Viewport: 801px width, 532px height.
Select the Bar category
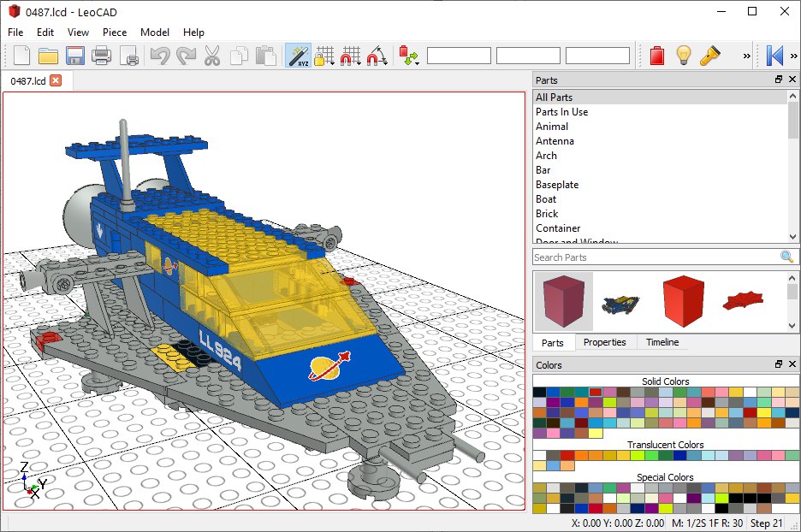[660, 170]
